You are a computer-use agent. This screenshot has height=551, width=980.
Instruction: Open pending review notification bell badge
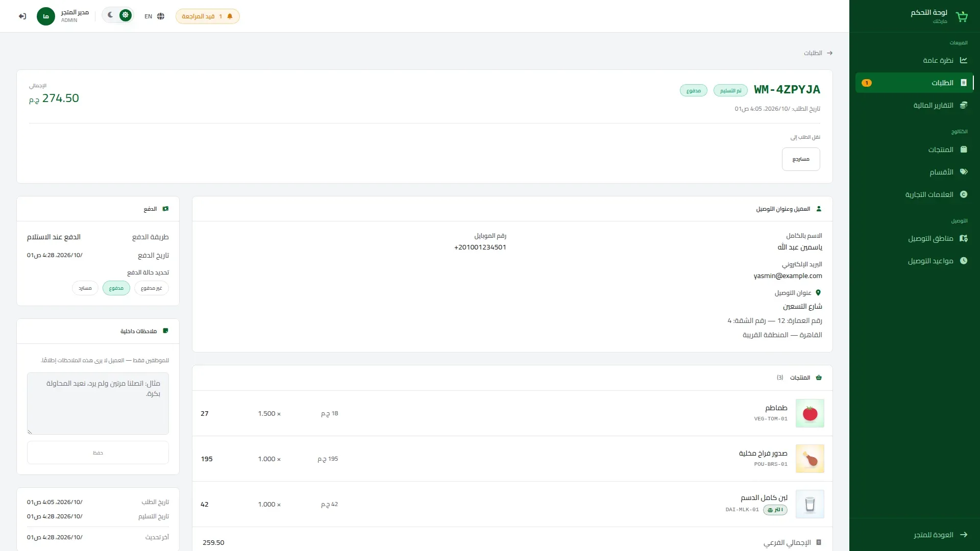208,16
